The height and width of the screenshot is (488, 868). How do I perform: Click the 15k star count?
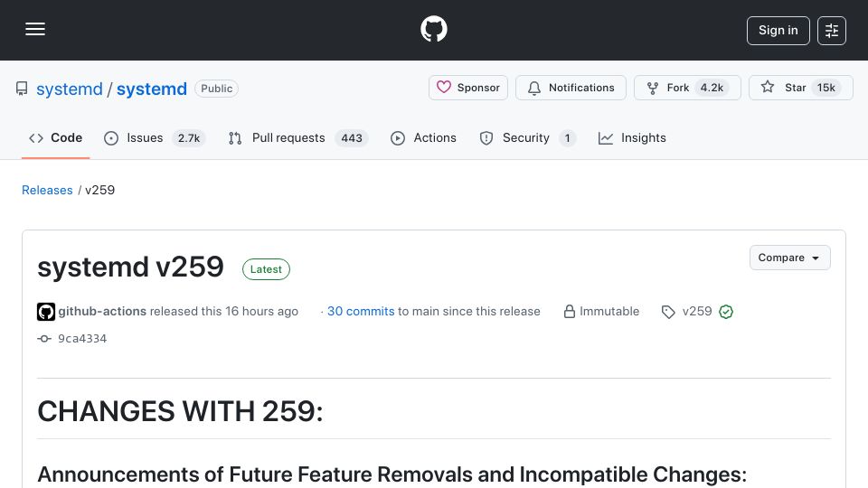(826, 88)
